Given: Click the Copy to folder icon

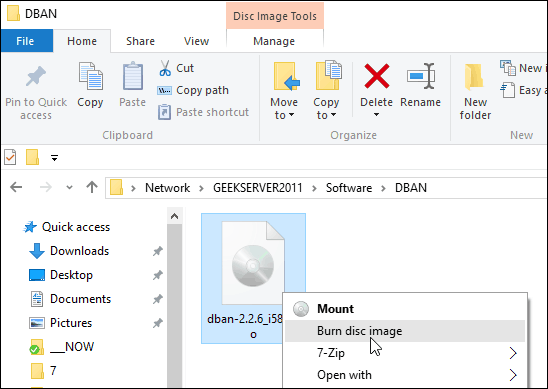Looking at the screenshot, I should pyautogui.click(x=329, y=75).
